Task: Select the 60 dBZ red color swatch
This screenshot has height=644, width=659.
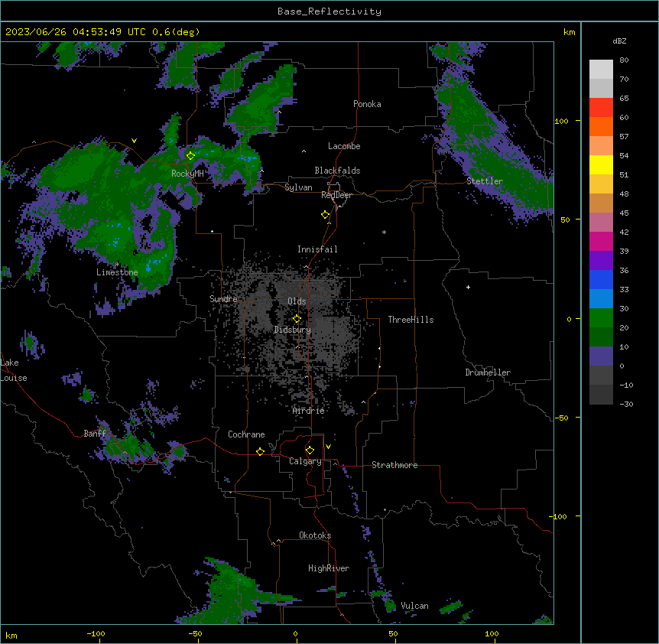Action: coord(601,108)
